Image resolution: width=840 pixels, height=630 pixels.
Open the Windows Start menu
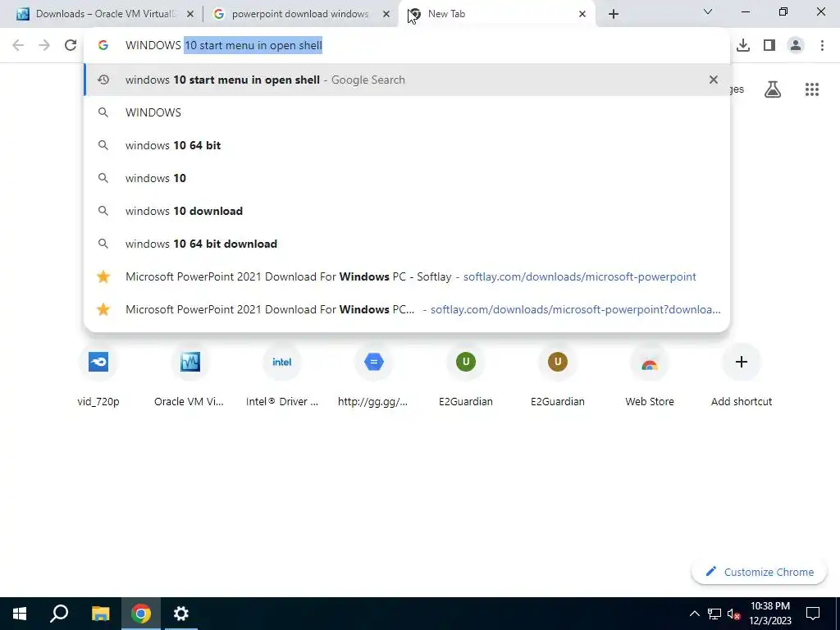tap(20, 614)
